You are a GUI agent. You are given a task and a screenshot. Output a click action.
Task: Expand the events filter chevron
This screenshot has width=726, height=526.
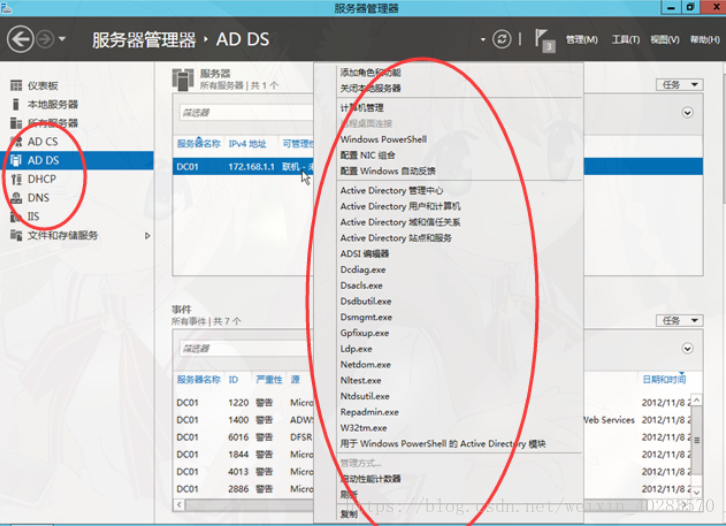point(688,348)
